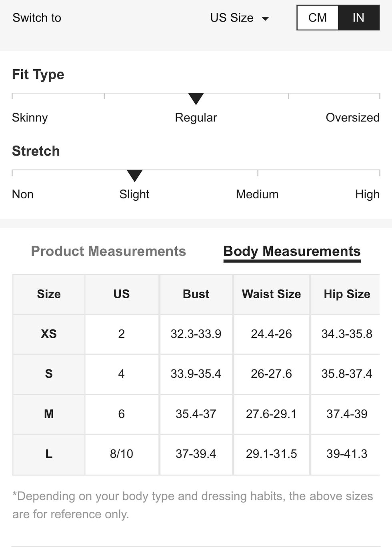This screenshot has height=547, width=392.
Task: Click the Medium stretch label
Action: pyautogui.click(x=257, y=194)
